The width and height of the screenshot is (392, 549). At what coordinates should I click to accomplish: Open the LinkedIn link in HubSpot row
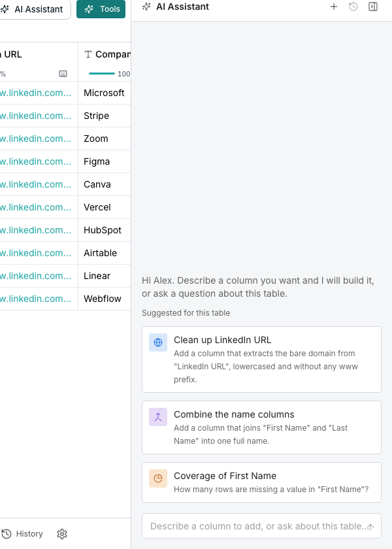[x=35, y=230]
